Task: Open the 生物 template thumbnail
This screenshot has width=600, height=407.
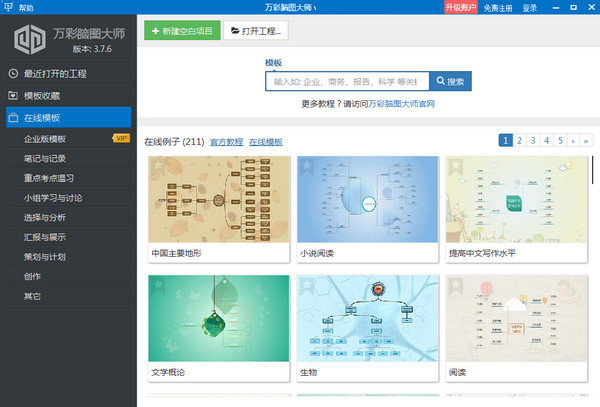Action: coord(368,318)
